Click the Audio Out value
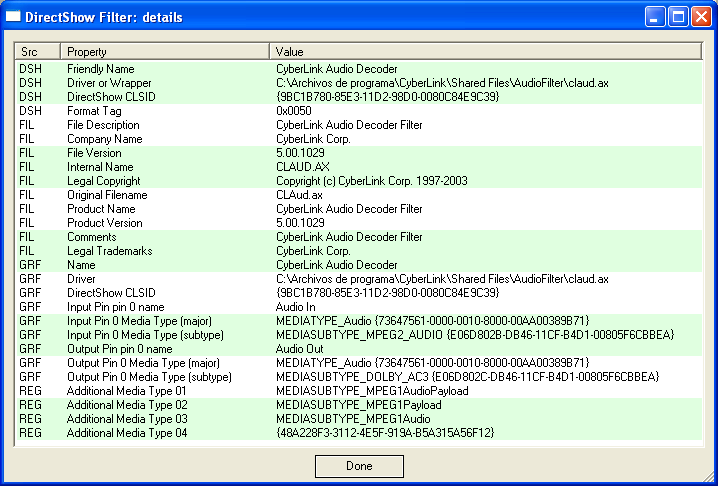718x486 pixels. [299, 349]
